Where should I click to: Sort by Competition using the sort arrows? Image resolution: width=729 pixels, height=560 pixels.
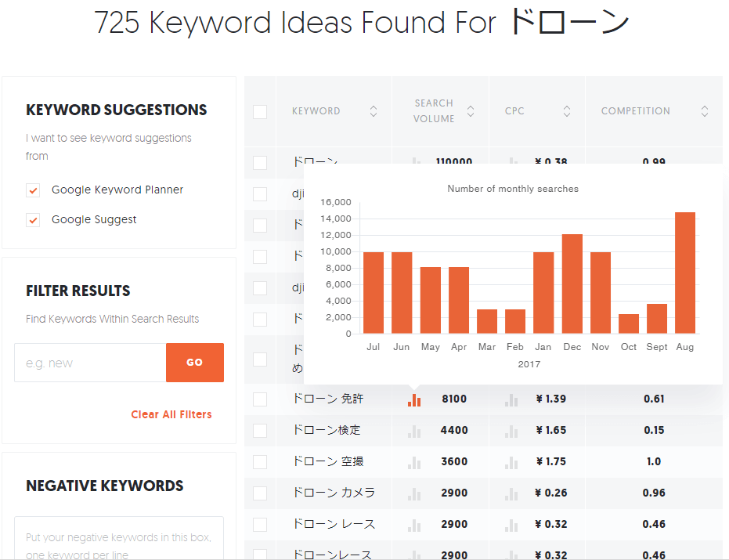tap(705, 111)
